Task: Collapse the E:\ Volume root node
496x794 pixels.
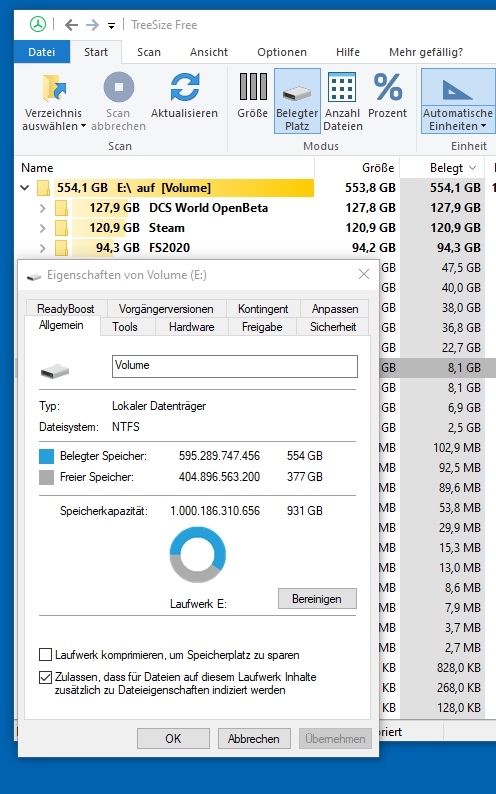Action: point(24,188)
